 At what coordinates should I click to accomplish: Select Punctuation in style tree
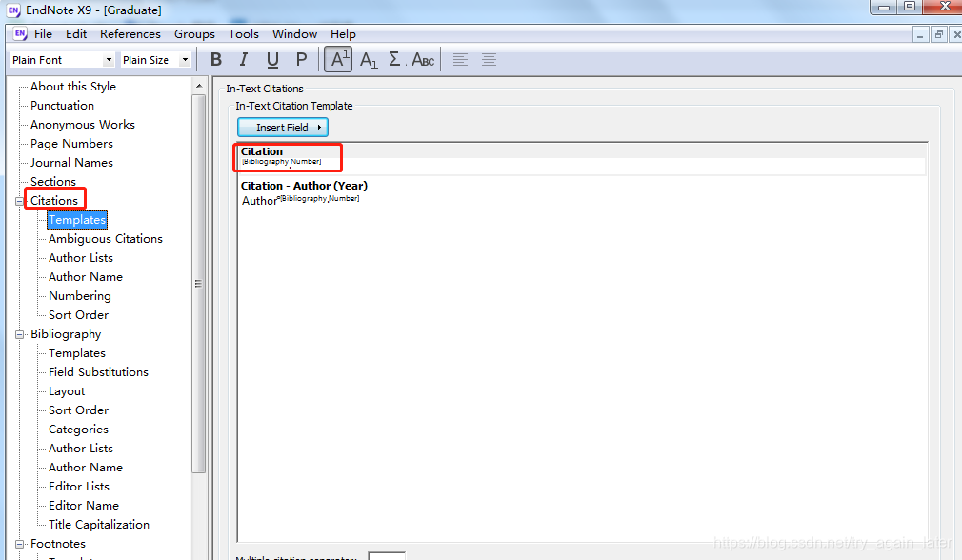tap(62, 106)
